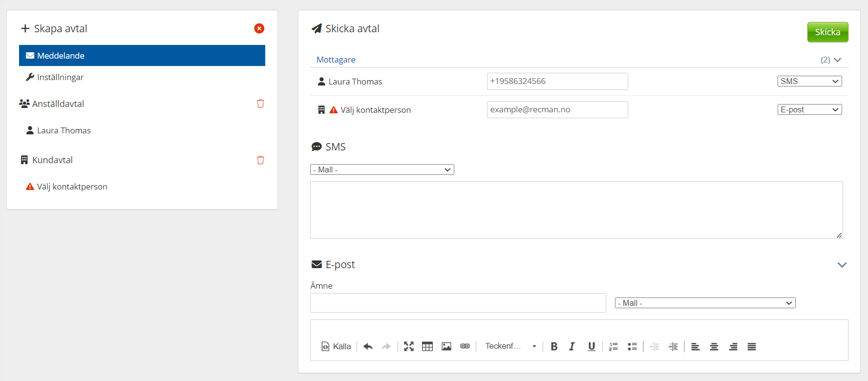Collapse the E-post section chevron
The height and width of the screenshot is (381, 868).
pos(842,265)
